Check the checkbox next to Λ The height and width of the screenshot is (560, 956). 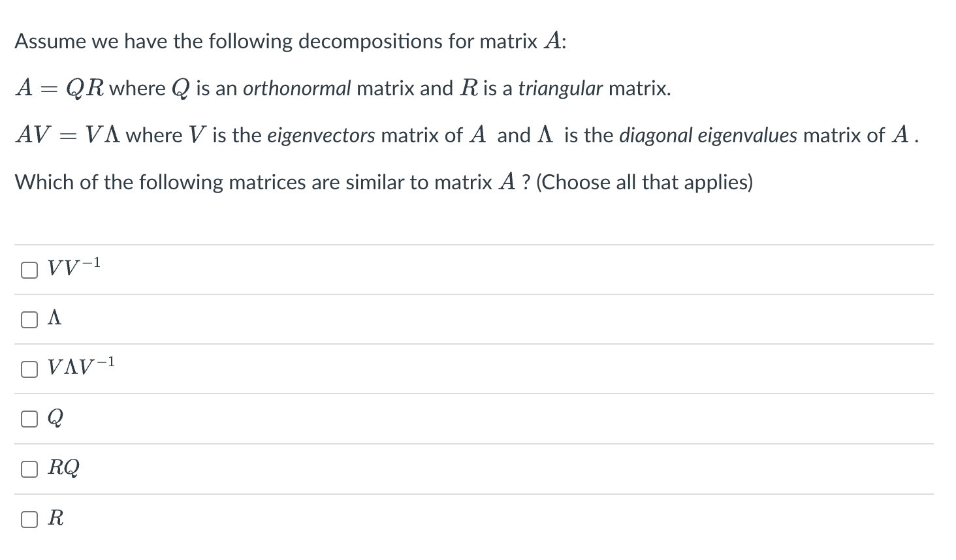tap(29, 319)
